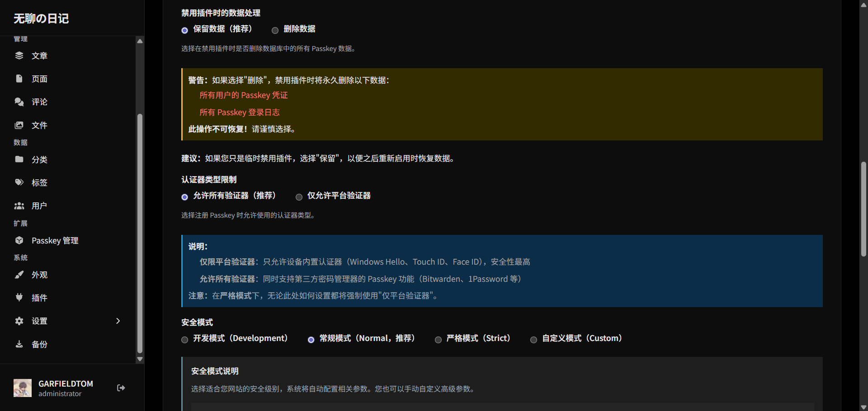Click the Passkey 管理 cube icon

19,240
